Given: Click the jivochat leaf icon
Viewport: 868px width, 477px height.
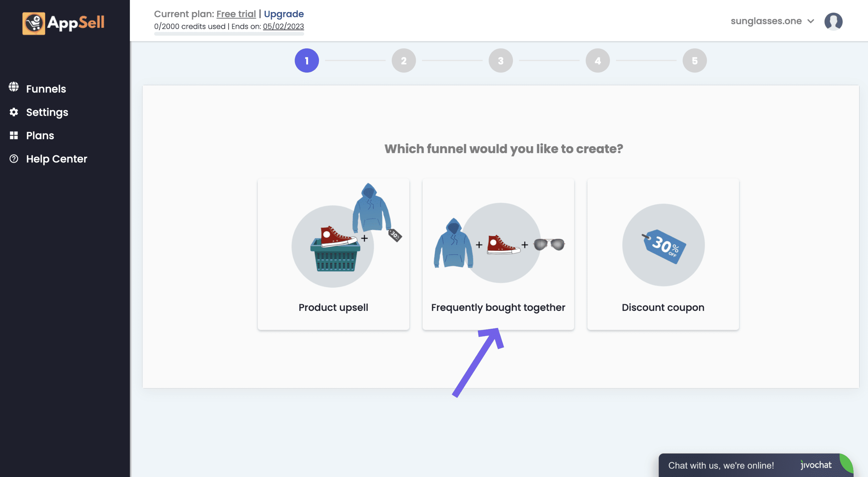Looking at the screenshot, I should click(x=846, y=463).
